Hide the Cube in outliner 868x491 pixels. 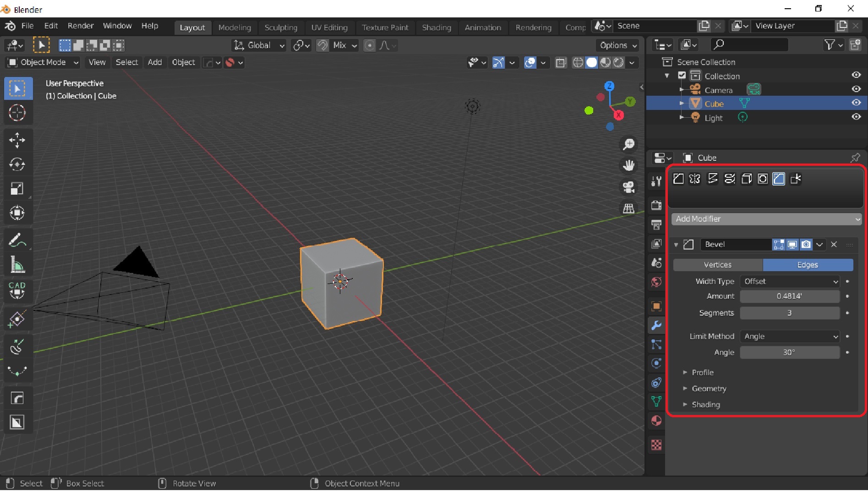[x=856, y=103]
